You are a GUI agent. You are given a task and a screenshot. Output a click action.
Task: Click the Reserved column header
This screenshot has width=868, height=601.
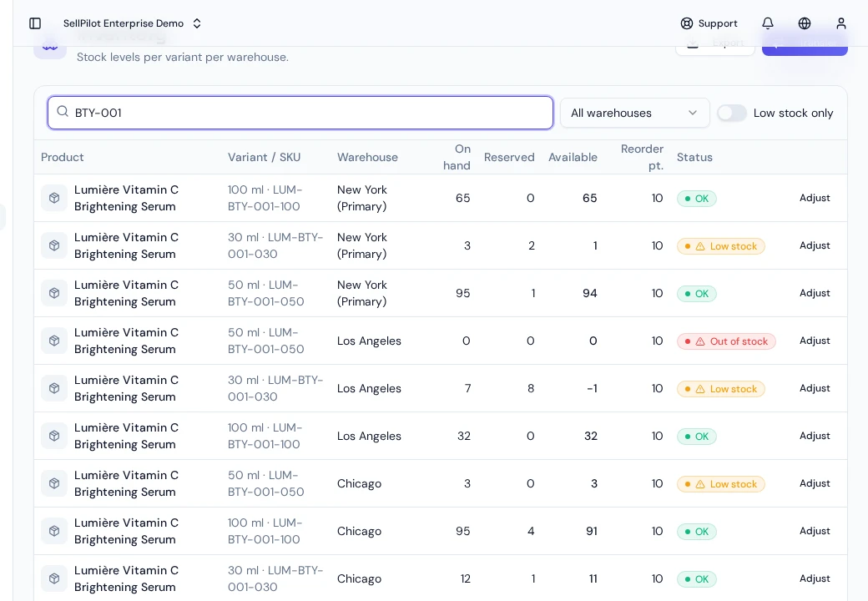[x=509, y=157]
